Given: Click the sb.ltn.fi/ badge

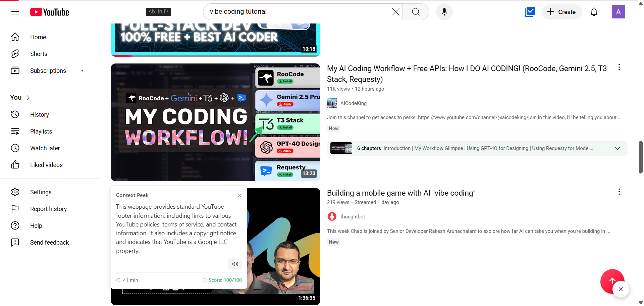Looking at the screenshot, I should point(159,12).
